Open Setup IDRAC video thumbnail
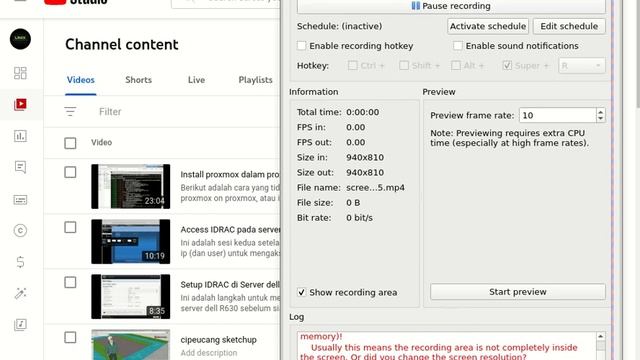Screen dimensions: 640x360 [131, 297]
